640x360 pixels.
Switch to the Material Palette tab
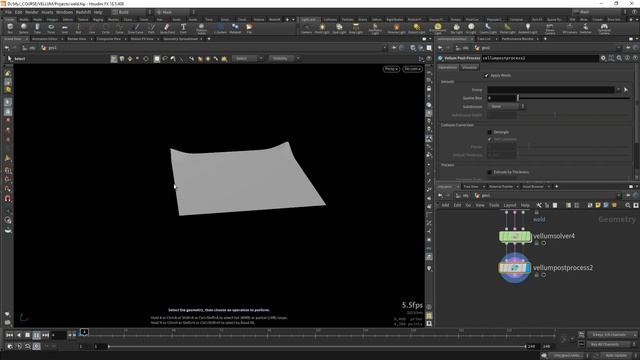(501, 187)
